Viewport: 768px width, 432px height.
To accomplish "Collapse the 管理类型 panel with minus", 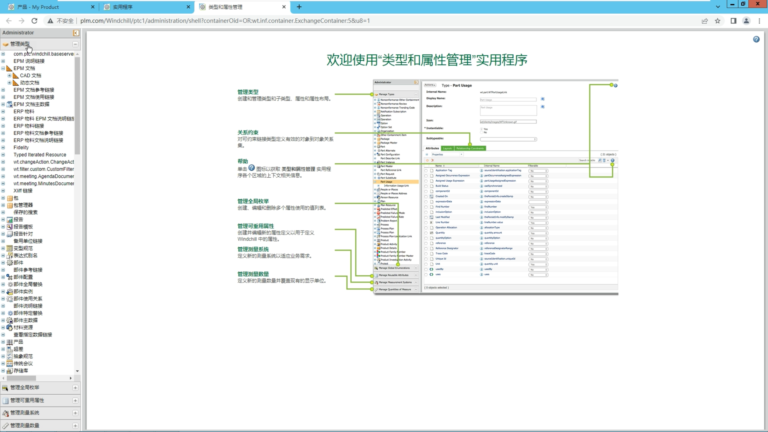I will 75,44.
